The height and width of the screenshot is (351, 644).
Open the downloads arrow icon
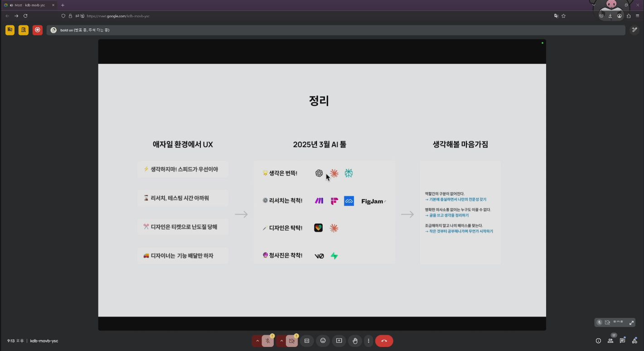610,16
